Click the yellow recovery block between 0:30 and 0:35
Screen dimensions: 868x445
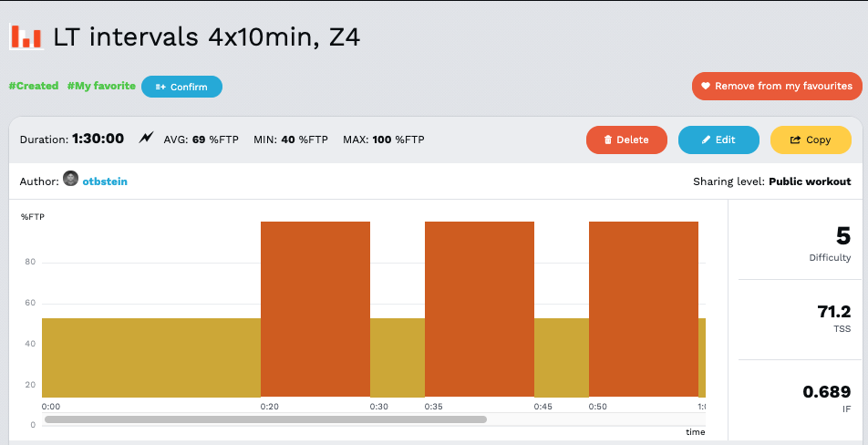pos(397,357)
